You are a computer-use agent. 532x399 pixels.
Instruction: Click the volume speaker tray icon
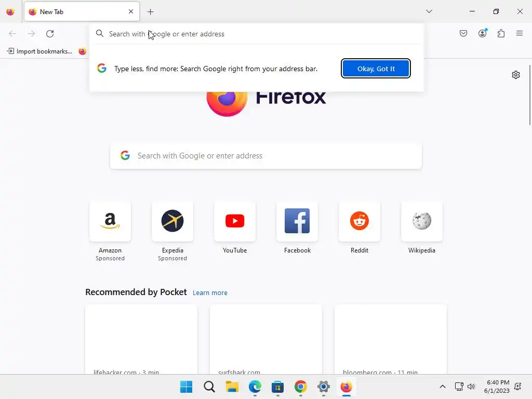(471, 387)
